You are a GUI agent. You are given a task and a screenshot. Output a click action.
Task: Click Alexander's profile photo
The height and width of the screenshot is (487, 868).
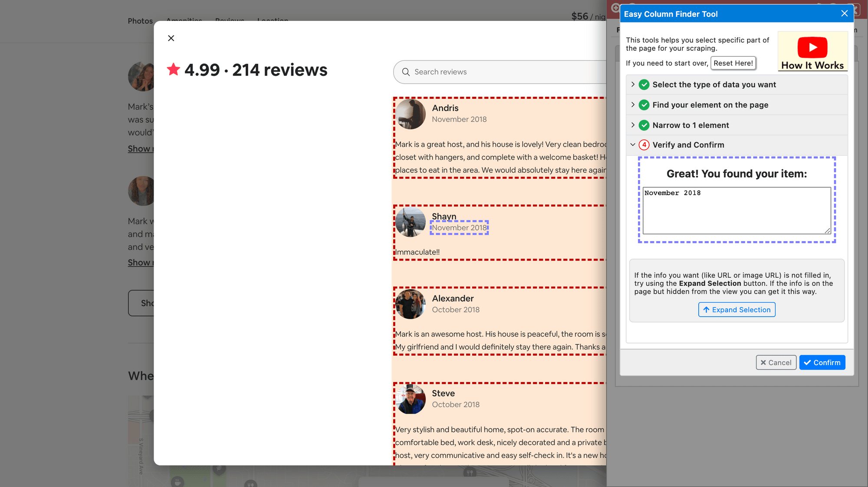click(x=410, y=304)
